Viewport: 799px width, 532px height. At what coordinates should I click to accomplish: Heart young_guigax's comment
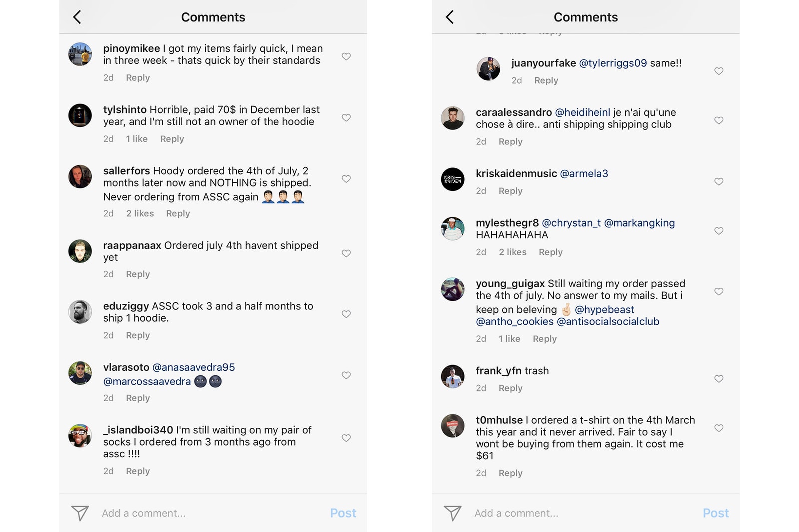click(718, 291)
